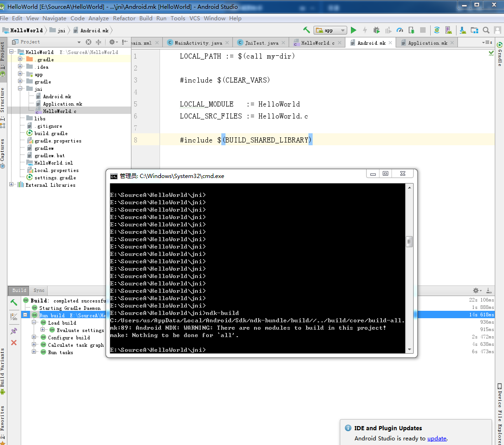Viewport: 504px width, 445px height.
Task: Expand External Libraries node
Action: (x=11, y=184)
